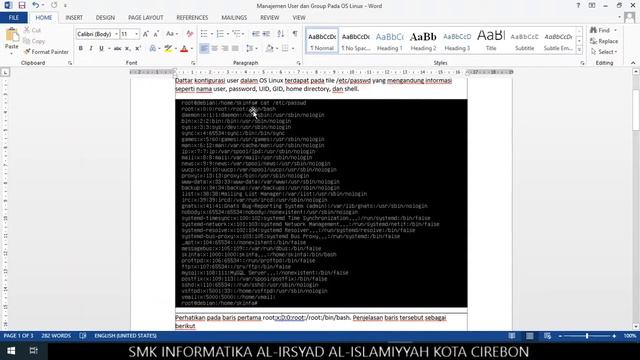This screenshot has height=360, width=640.
Task: Center the text
Action: (214, 49)
